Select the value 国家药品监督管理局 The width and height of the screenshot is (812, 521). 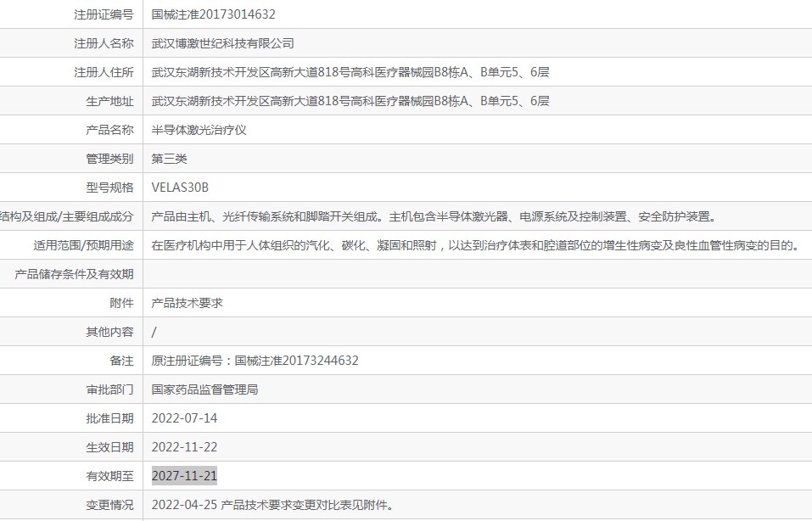(x=204, y=389)
